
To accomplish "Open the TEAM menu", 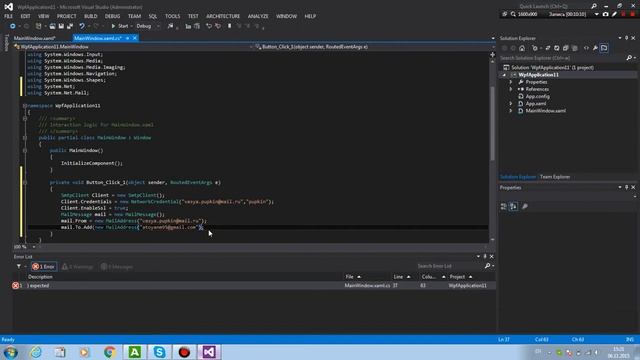I will (x=134, y=16).
